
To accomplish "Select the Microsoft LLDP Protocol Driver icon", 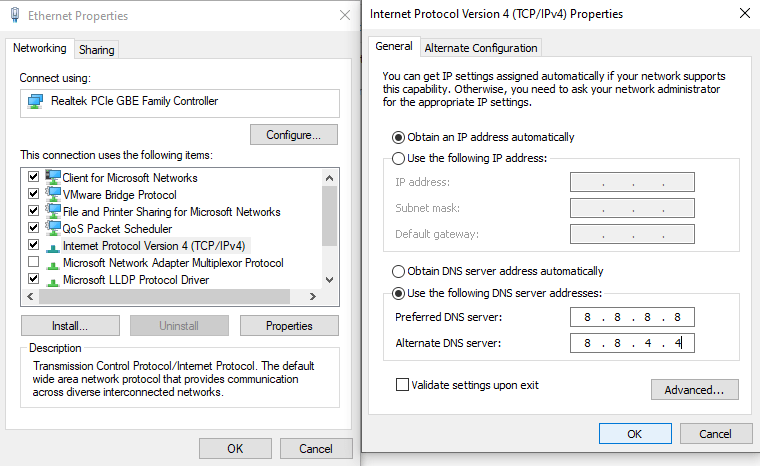I will 52,280.
